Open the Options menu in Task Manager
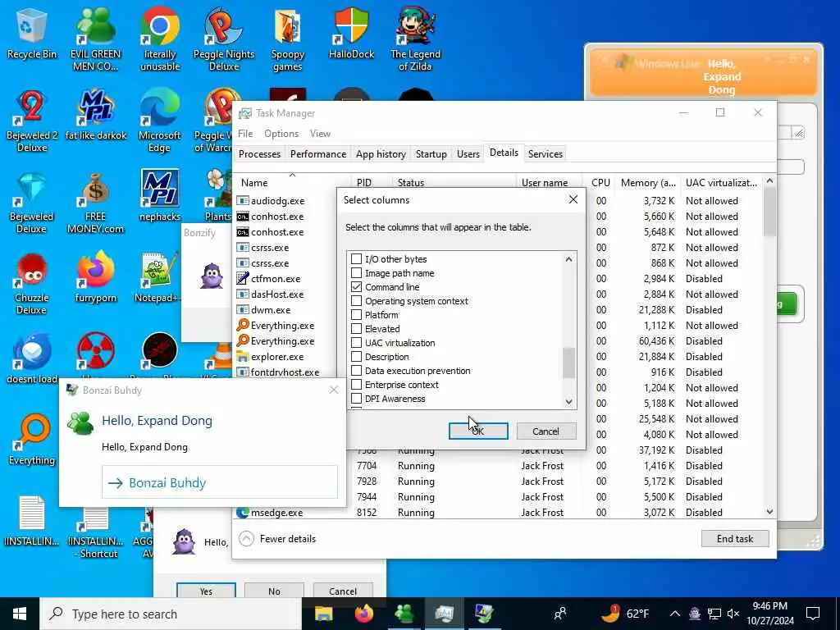This screenshot has height=630, width=840. [281, 134]
